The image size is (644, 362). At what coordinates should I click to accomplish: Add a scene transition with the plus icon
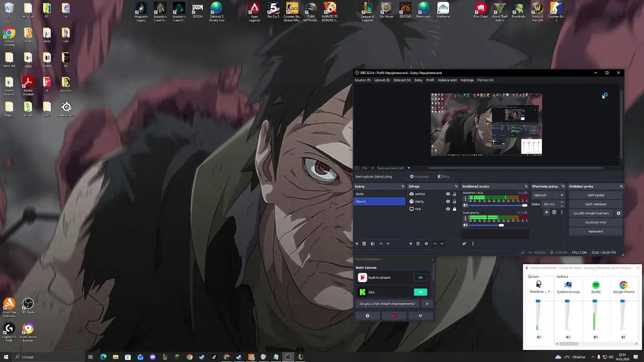pos(546,212)
